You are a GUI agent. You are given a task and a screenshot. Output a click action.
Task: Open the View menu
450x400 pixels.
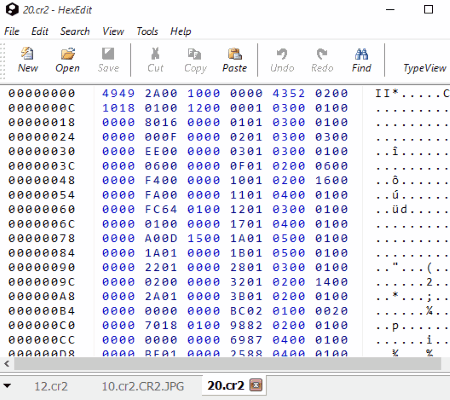pyautogui.click(x=113, y=31)
